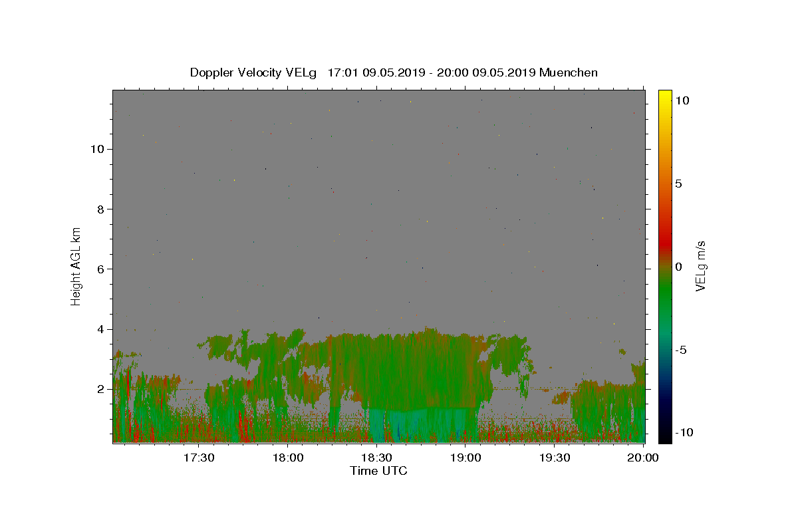
Task: Click the 20:00 time tick label
Action: (644, 458)
